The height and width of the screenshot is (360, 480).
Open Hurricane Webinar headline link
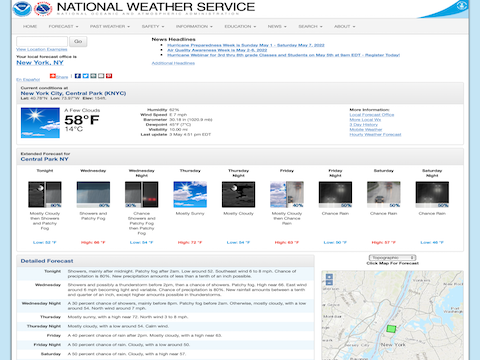tap(283, 55)
